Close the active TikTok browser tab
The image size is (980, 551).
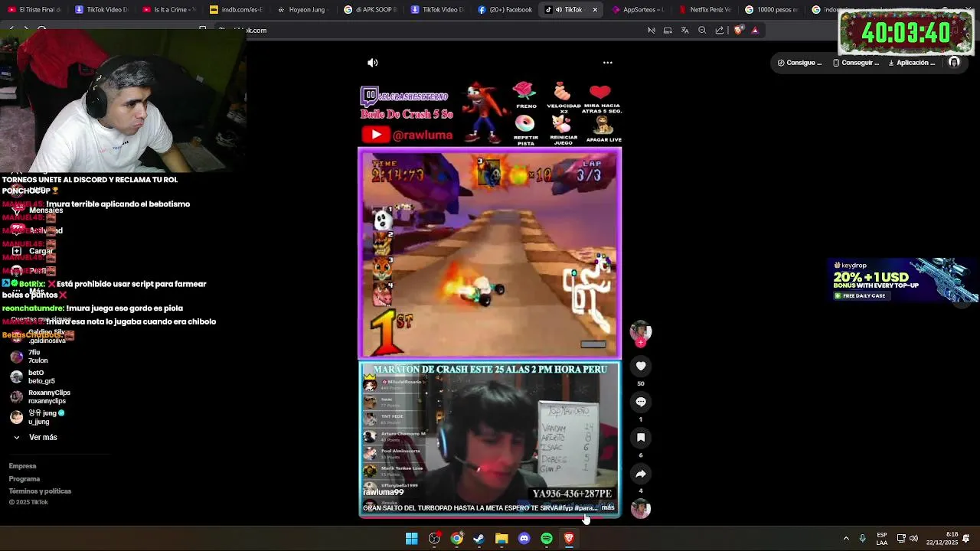click(x=595, y=10)
